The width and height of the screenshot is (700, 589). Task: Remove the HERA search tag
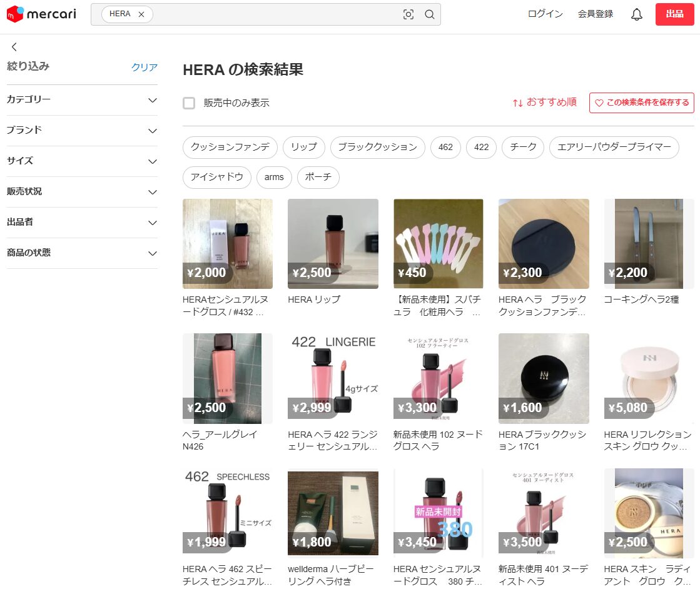coord(141,14)
